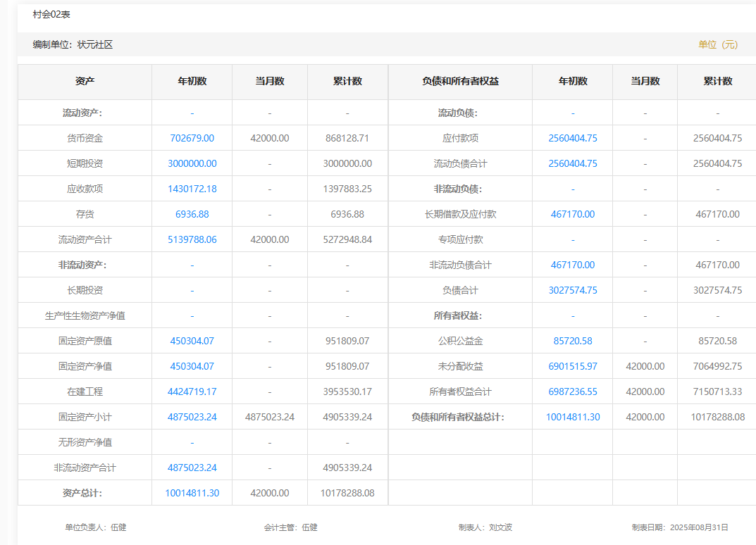Open the 公积公益金 value 85720.58
Viewport: 756px width, 545px height.
click(x=572, y=341)
